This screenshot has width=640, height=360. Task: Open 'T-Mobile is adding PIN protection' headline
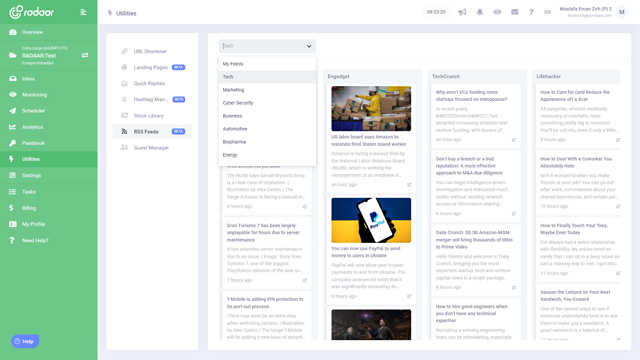(x=265, y=303)
